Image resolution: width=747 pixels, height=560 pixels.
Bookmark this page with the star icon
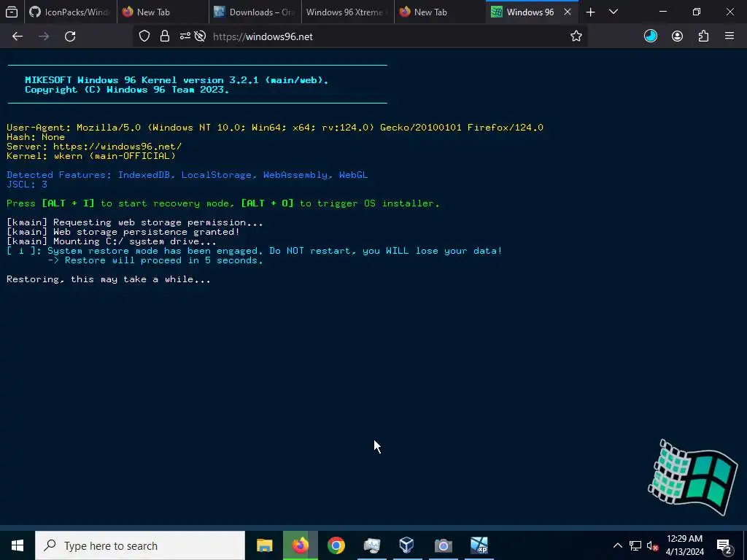[576, 36]
